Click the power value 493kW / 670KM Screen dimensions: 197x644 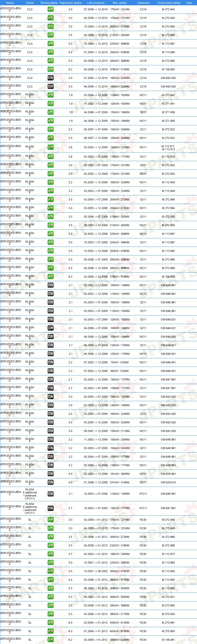click(120, 631)
